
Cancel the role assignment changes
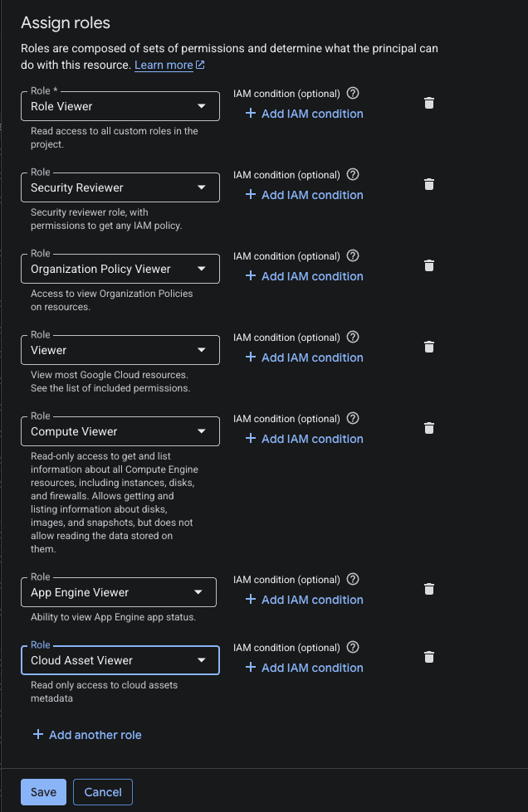103,792
